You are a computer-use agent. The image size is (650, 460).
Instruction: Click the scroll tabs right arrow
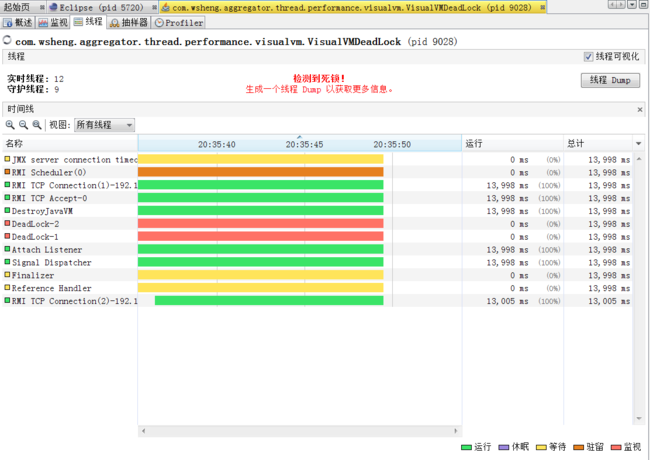pos(621,5)
